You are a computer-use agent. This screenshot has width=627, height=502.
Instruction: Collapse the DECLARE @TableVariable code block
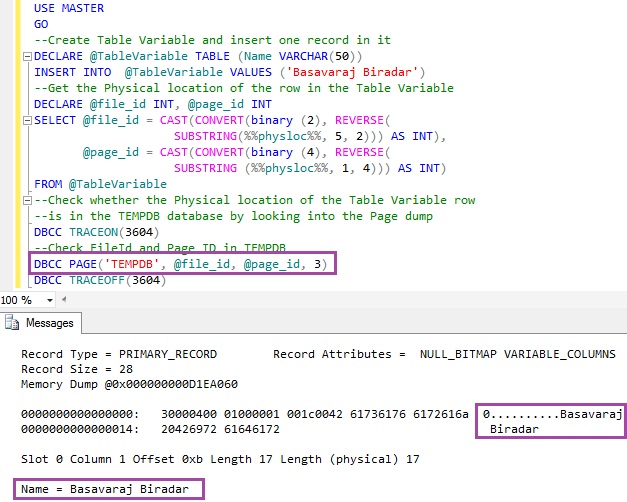[x=27, y=56]
